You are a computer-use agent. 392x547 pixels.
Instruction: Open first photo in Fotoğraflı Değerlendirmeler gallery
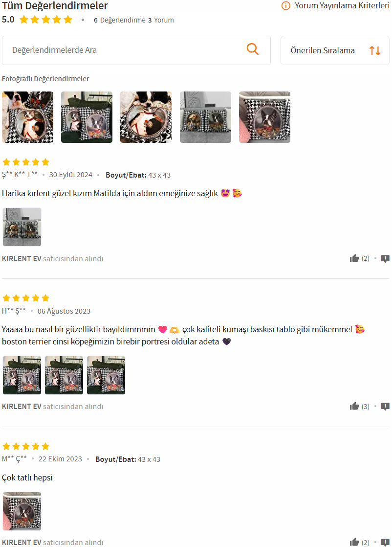coord(27,117)
